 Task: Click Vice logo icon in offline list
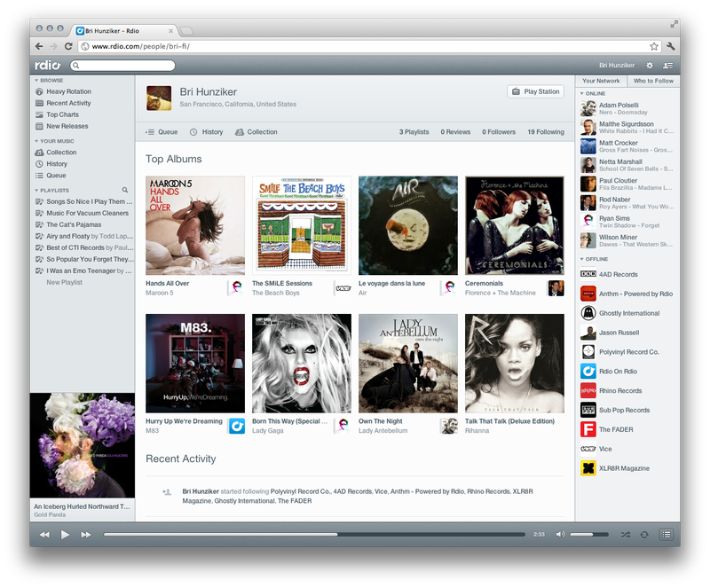click(588, 449)
